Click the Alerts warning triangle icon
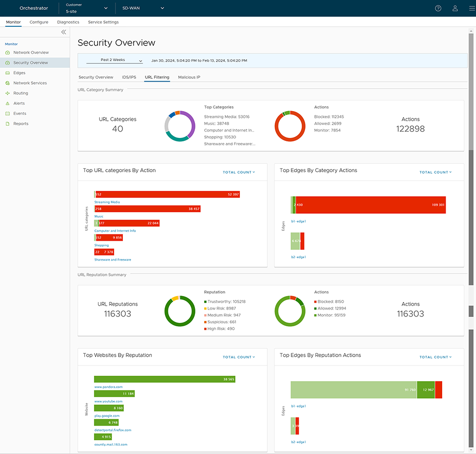Image resolution: width=476 pixels, height=454 pixels. tap(7, 103)
